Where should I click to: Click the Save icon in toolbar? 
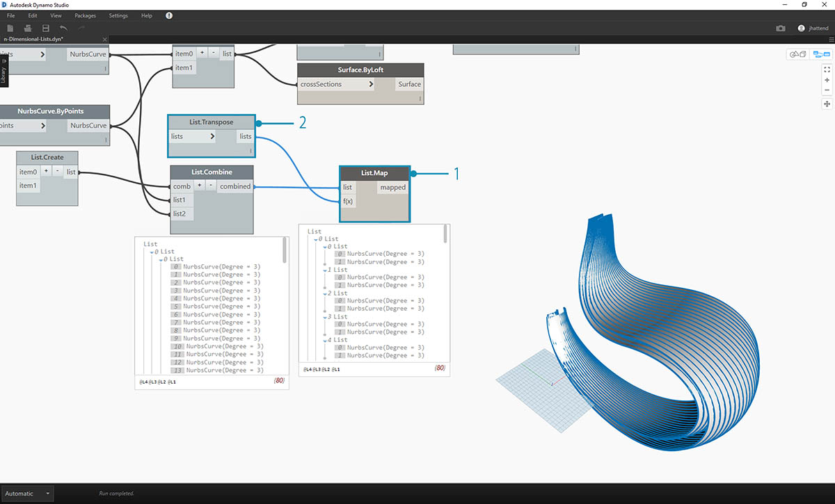coord(46,28)
